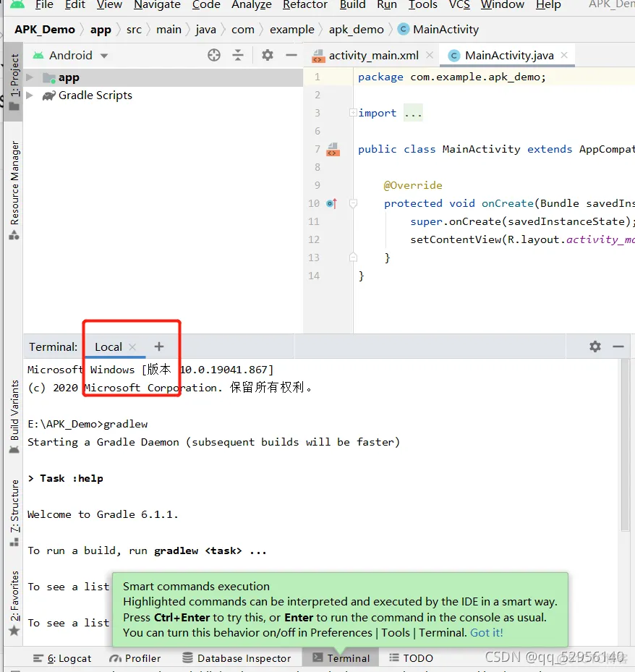Image resolution: width=635 pixels, height=672 pixels.
Task: Toggle the Terminal tool window button
Action: point(341,658)
